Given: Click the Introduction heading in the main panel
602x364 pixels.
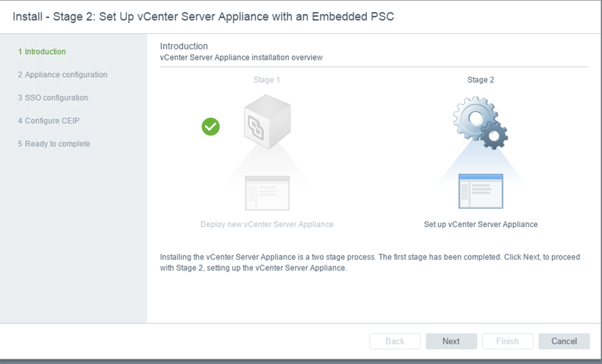Looking at the screenshot, I should pyautogui.click(x=185, y=46).
